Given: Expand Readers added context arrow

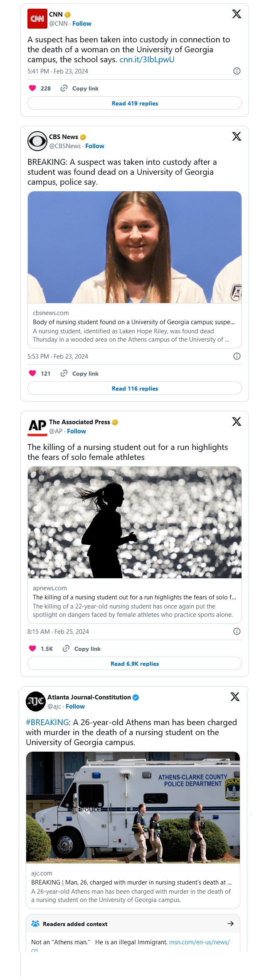Looking at the screenshot, I should tap(231, 924).
